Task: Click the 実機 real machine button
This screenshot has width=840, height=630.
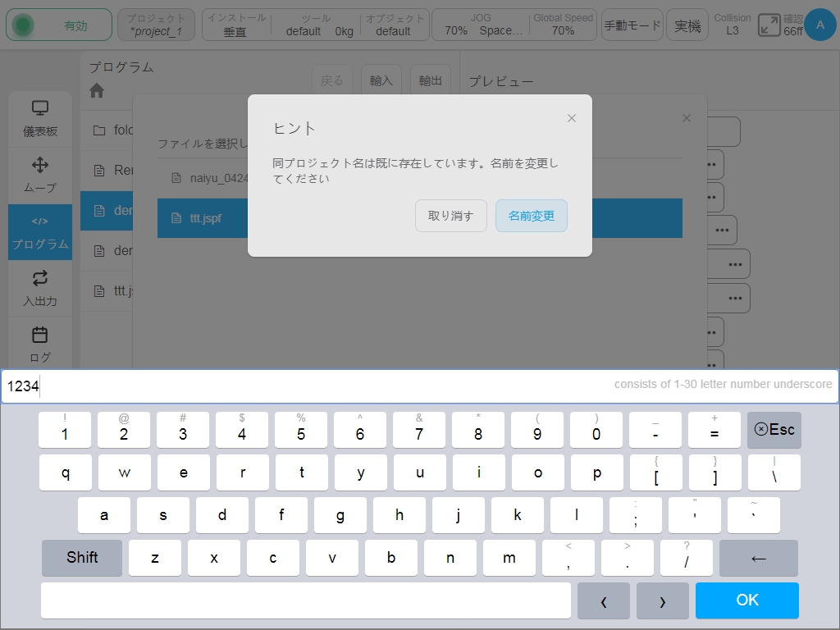Action: [687, 25]
